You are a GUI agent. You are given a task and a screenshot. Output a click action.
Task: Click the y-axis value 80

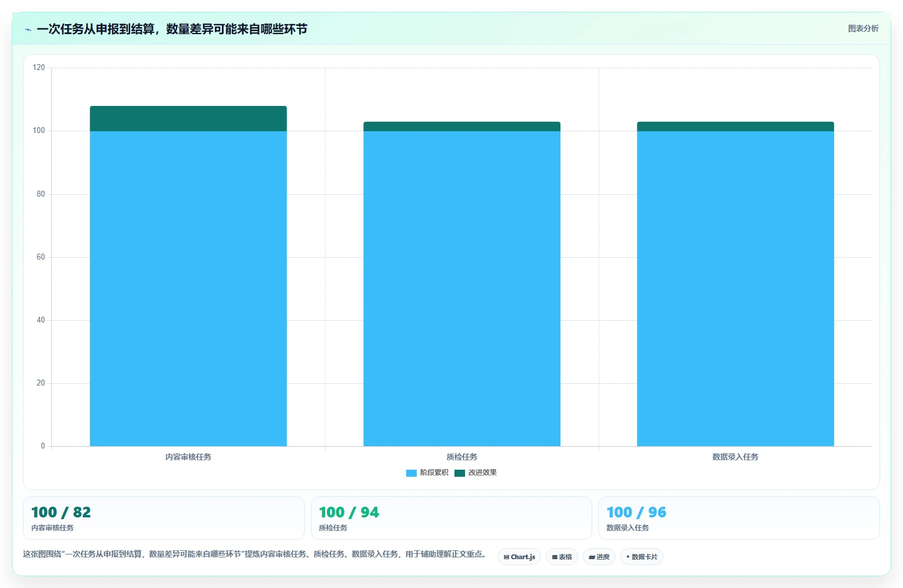(41, 194)
